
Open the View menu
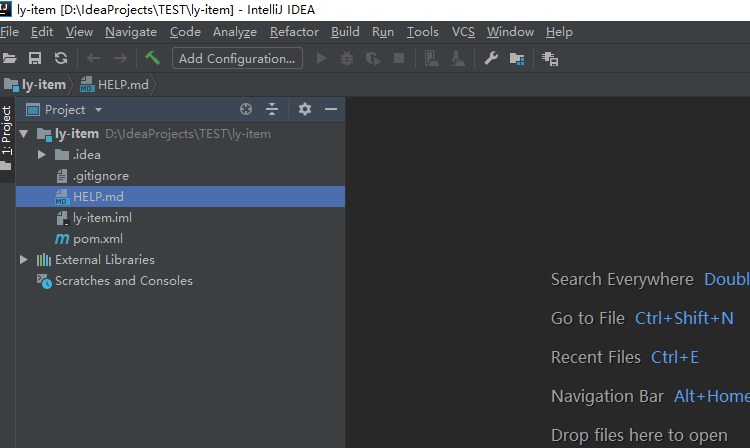(x=79, y=32)
